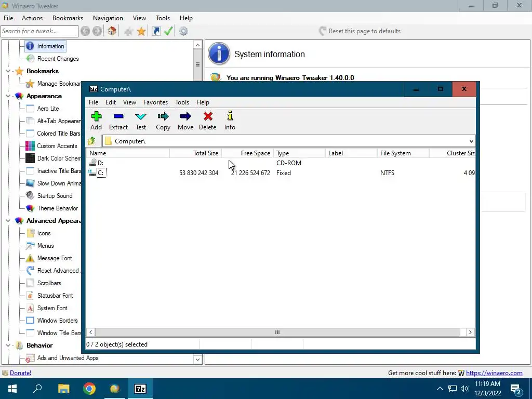Click Reset this page to defaults

[x=360, y=31]
